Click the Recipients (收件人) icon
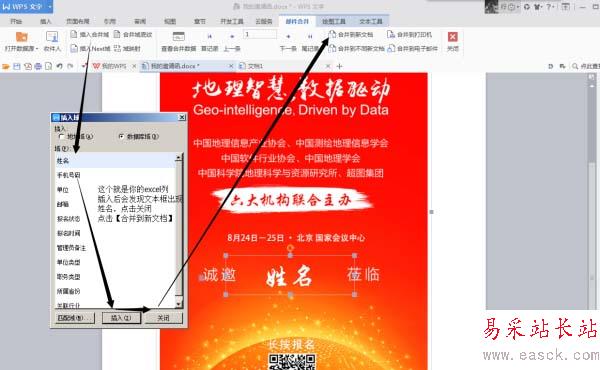This screenshot has height=370, width=600. (52, 37)
